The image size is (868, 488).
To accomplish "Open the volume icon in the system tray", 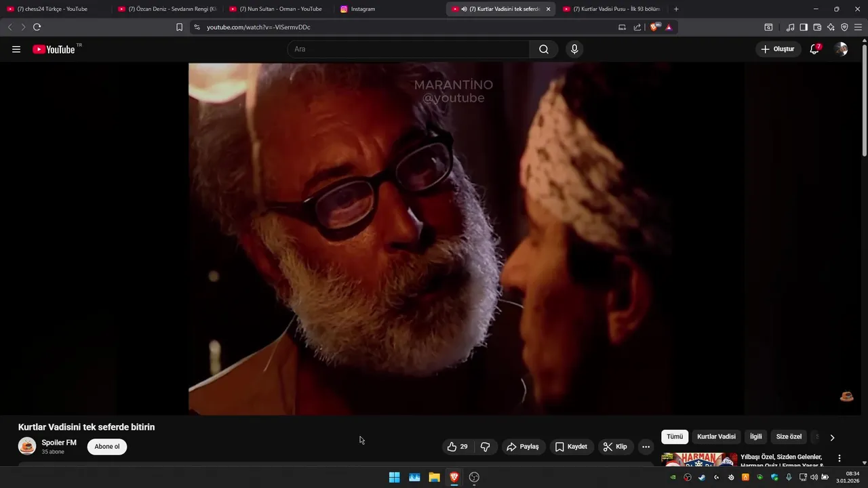I will [814, 477].
